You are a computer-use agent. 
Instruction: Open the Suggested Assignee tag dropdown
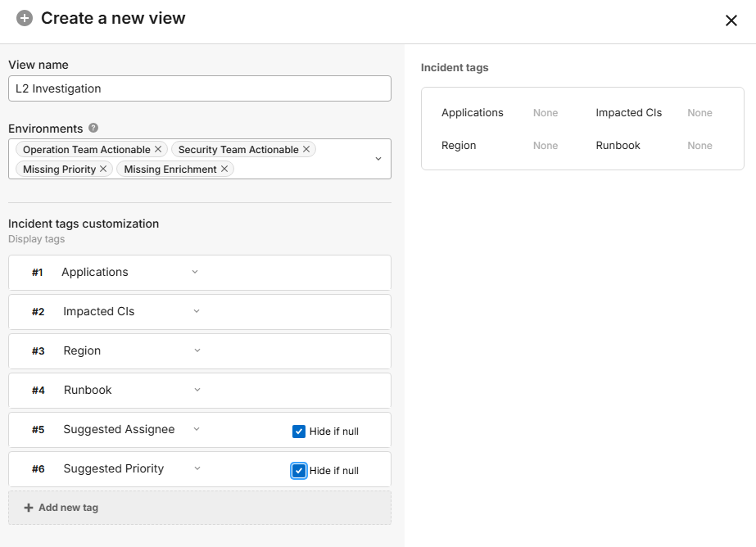point(196,430)
